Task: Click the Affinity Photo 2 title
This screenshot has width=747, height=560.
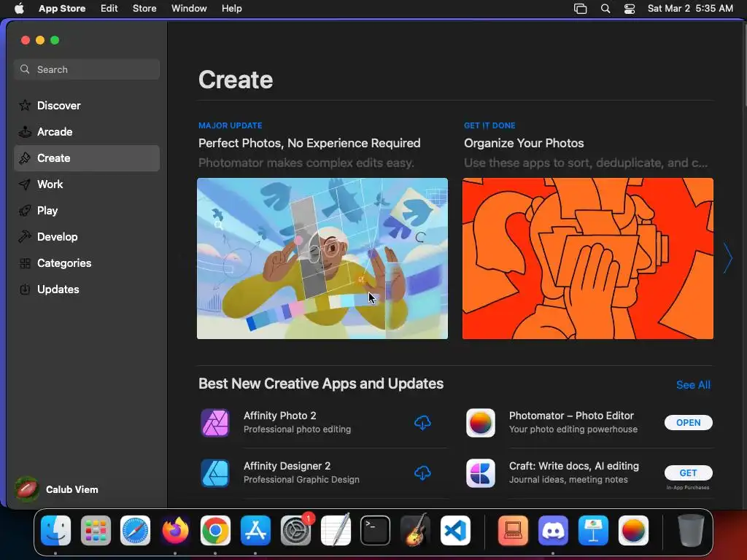Action: coord(279,416)
